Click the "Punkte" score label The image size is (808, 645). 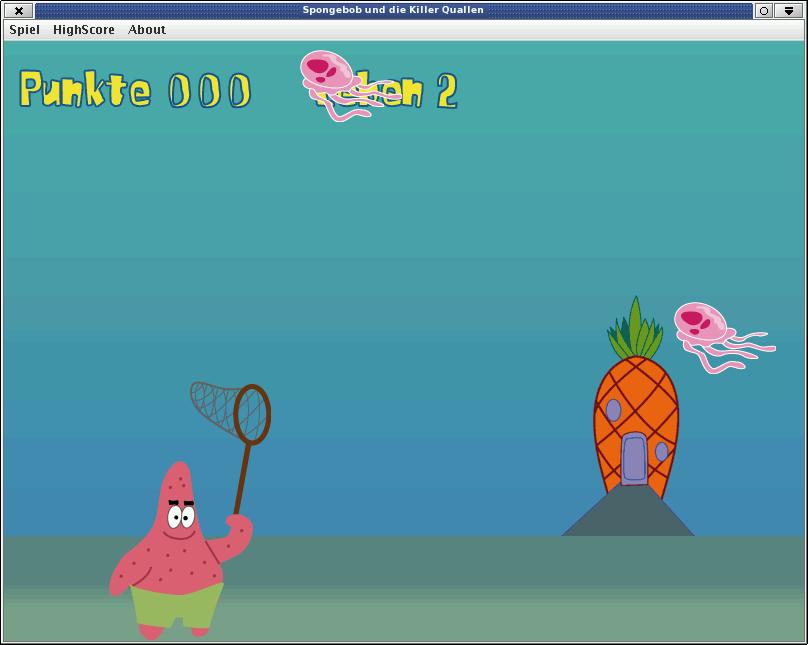85,89
